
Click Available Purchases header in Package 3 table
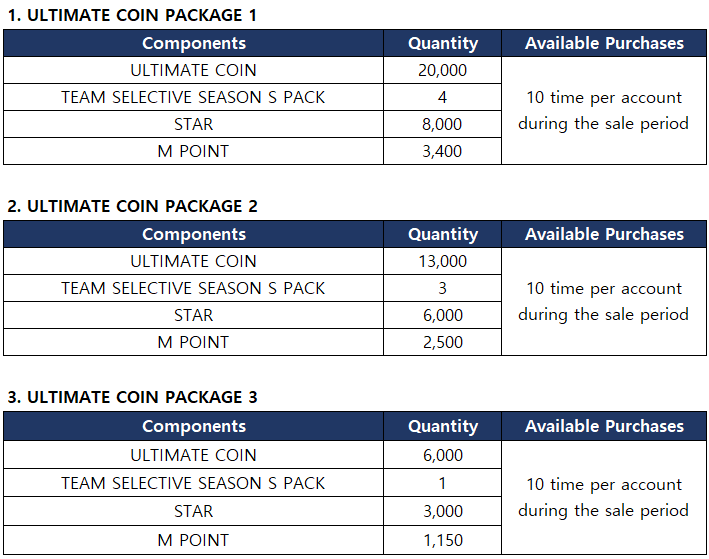(x=604, y=426)
